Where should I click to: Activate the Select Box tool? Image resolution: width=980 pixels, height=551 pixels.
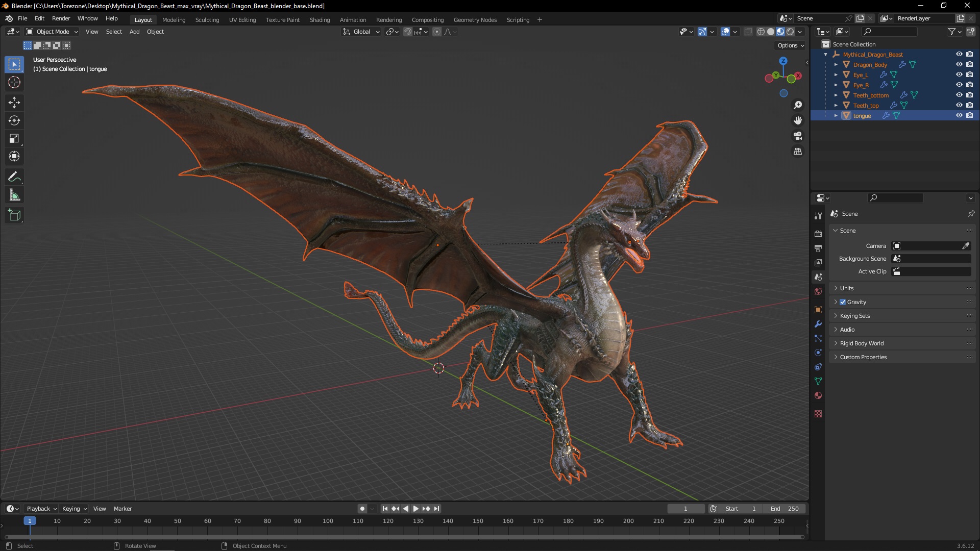point(14,64)
